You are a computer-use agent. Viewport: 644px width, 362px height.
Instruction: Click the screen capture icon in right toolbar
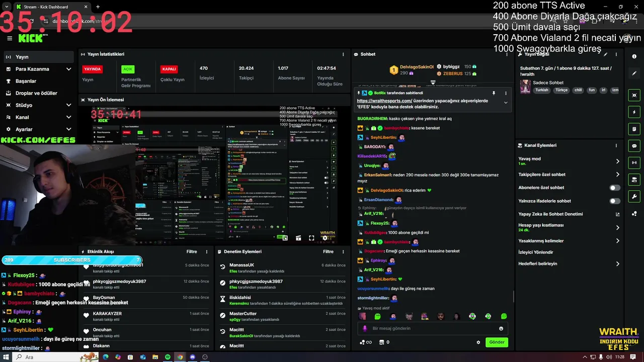(634, 96)
